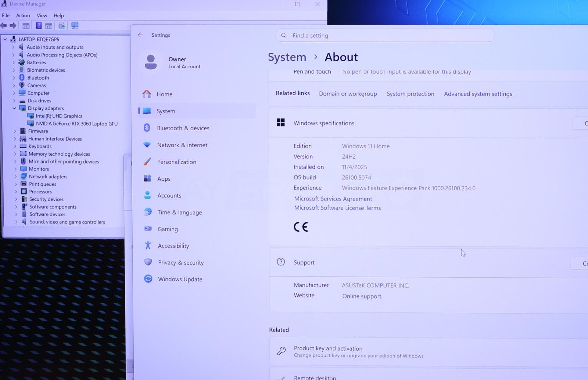Click Show/Hide Console Tree toolbar icon
The height and width of the screenshot is (380, 588).
[x=26, y=26]
